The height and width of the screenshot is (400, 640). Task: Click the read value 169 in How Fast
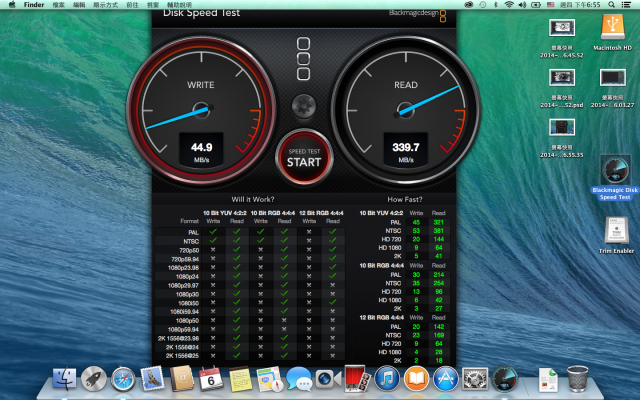click(x=438, y=336)
